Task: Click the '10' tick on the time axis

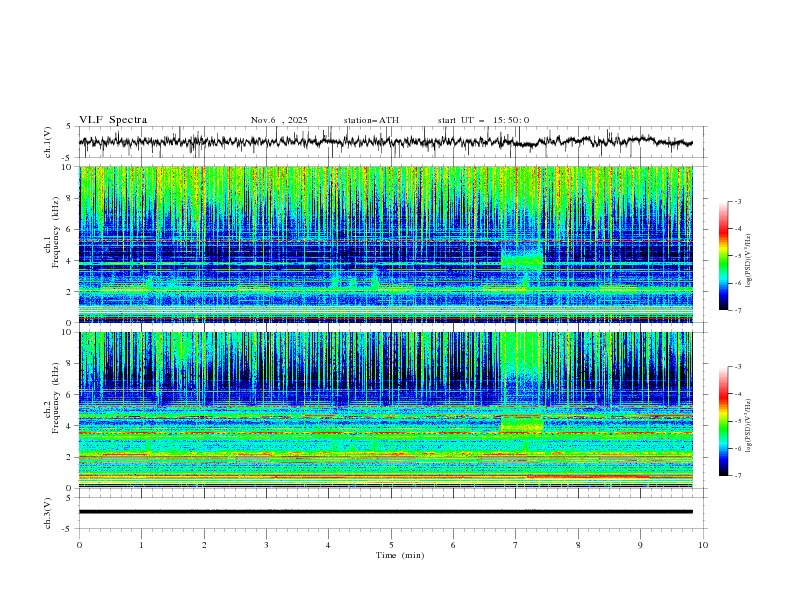Action: [x=703, y=545]
